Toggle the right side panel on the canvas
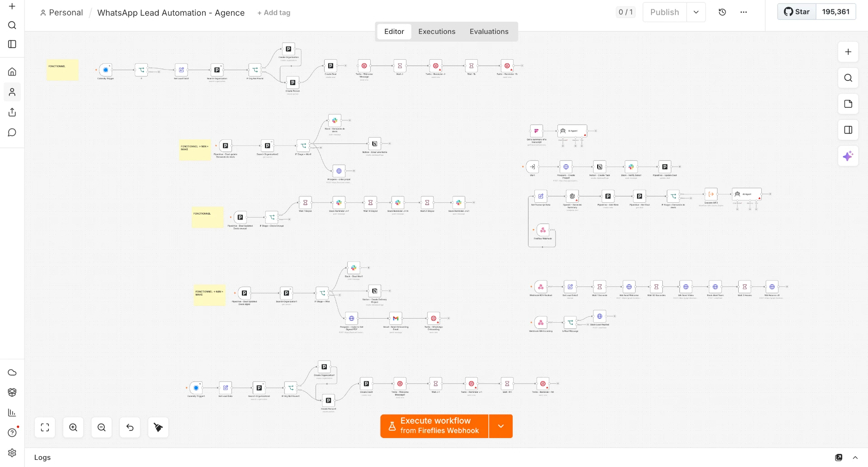868x467 pixels. (848, 130)
